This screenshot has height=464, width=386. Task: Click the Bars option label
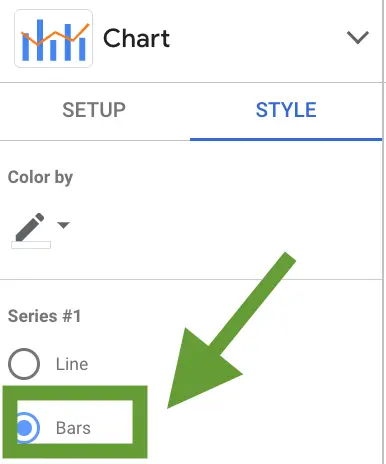coord(73,428)
